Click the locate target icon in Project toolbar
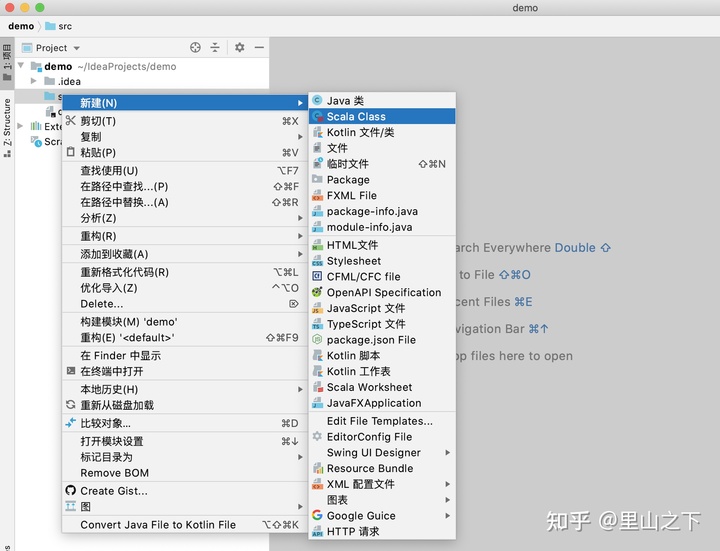The image size is (720, 551). coord(195,47)
